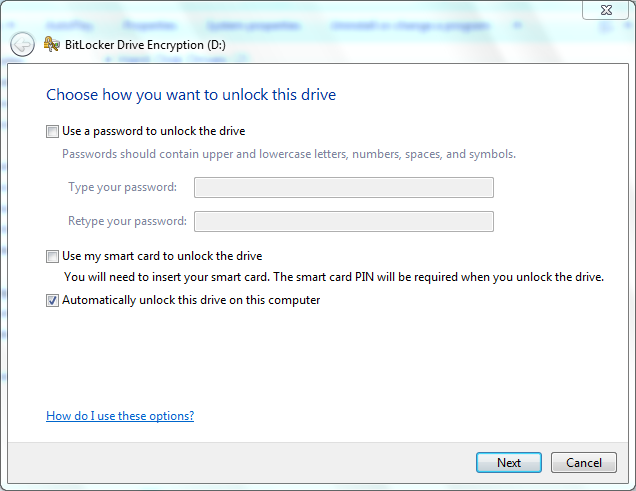Viewport: 636px width, 491px height.
Task: Click the BitLocker key and lock icon
Action: (x=52, y=44)
